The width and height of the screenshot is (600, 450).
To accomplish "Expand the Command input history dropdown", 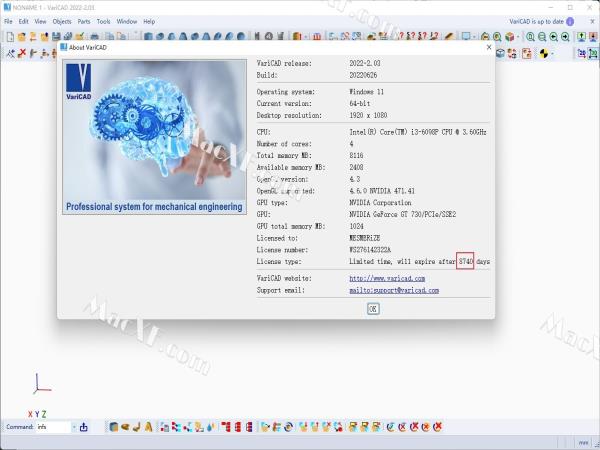I will (x=74, y=427).
